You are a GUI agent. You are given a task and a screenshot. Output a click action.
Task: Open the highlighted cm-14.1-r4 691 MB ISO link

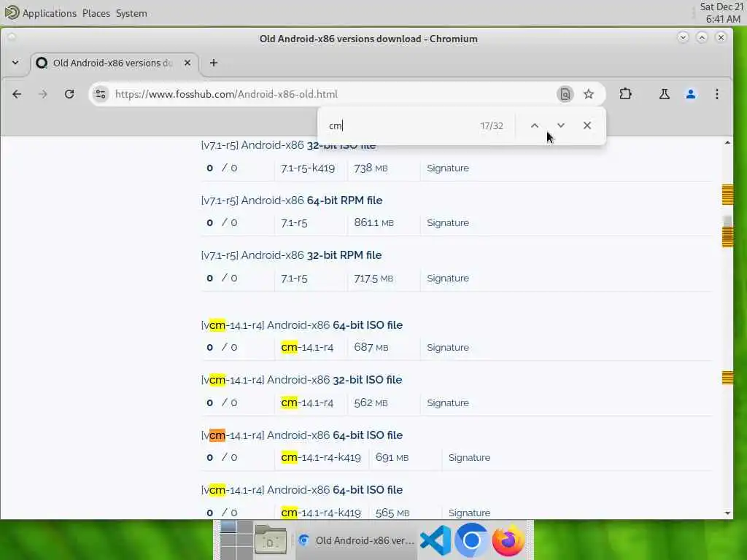[x=301, y=435]
